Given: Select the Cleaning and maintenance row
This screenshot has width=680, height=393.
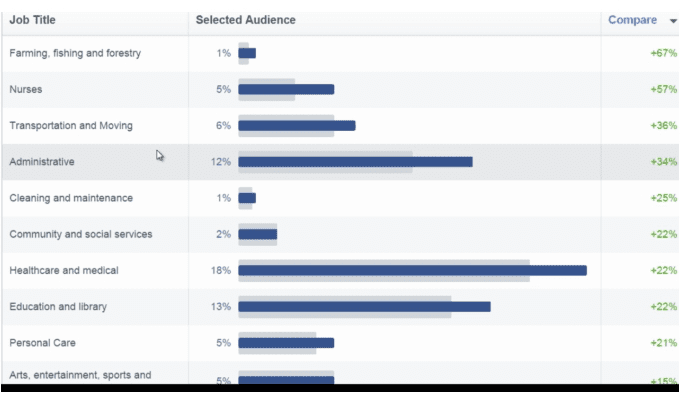Looking at the screenshot, I should [340, 198].
